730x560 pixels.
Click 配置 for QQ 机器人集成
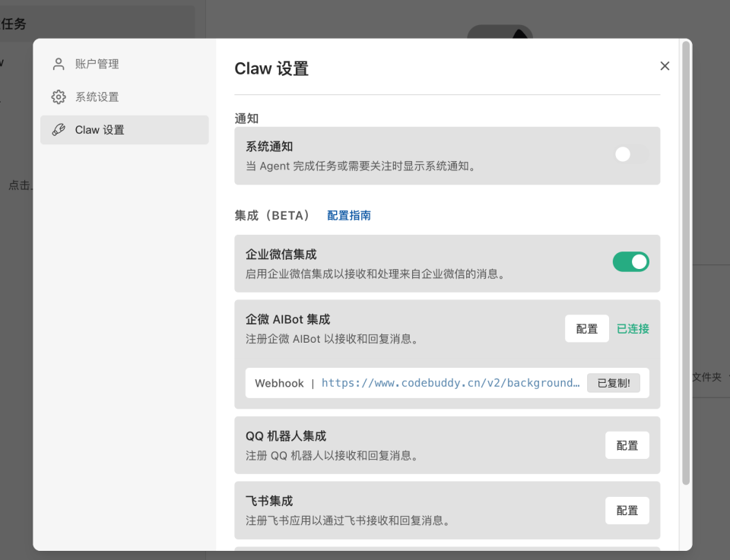627,445
